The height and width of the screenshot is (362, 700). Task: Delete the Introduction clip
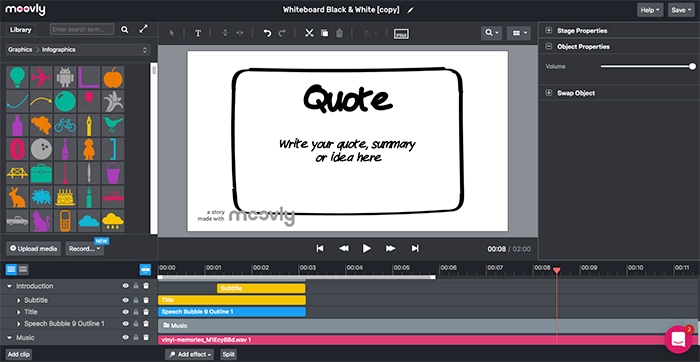point(146,286)
